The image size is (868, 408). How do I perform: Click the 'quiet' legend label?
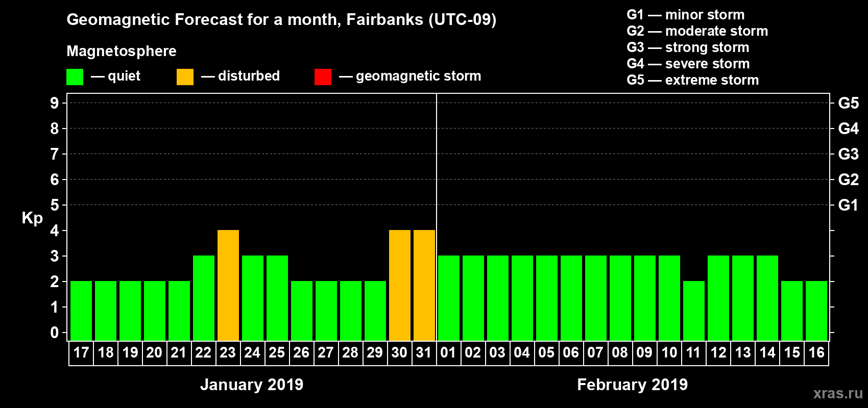(124, 76)
